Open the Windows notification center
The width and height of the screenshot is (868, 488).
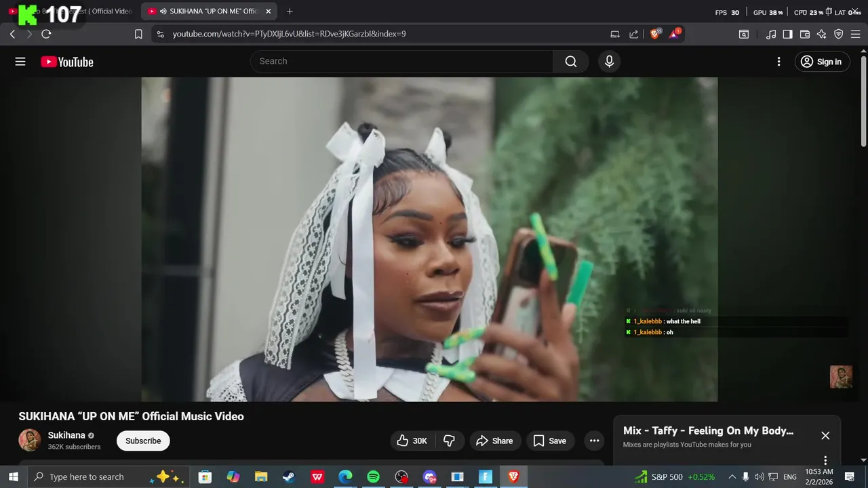pos(850,477)
